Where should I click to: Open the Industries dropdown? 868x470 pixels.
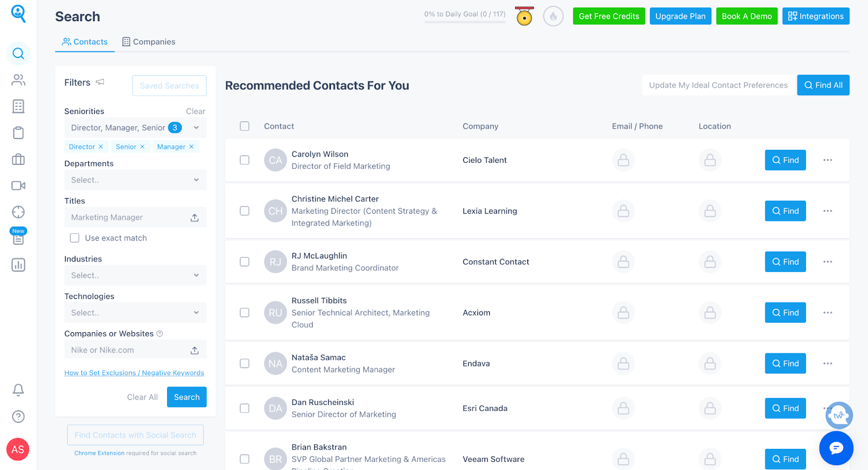pos(135,276)
